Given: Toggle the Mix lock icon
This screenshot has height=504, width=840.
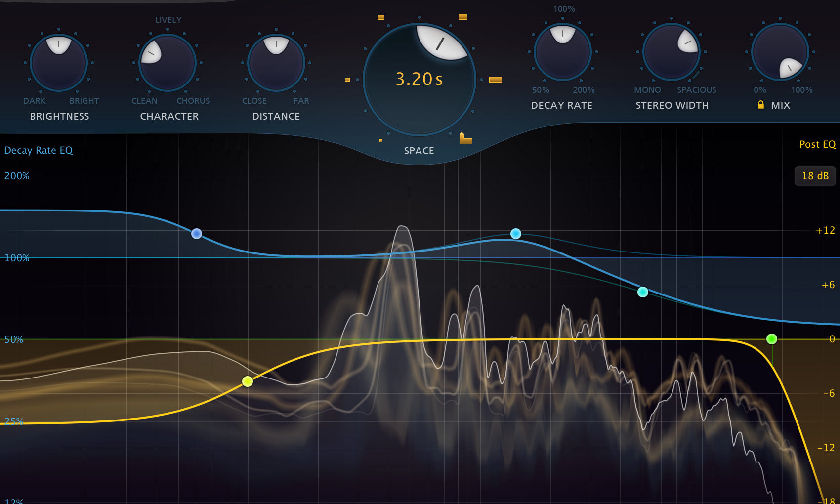Looking at the screenshot, I should (x=761, y=105).
